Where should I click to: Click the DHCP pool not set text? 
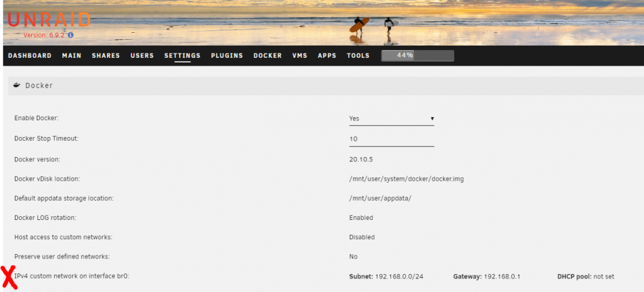pos(585,277)
